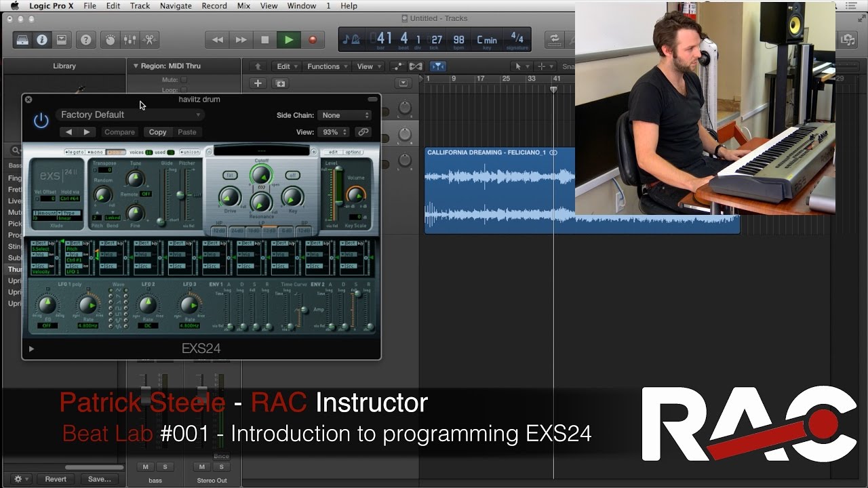Click the Add Track plus button

click(x=258, y=83)
